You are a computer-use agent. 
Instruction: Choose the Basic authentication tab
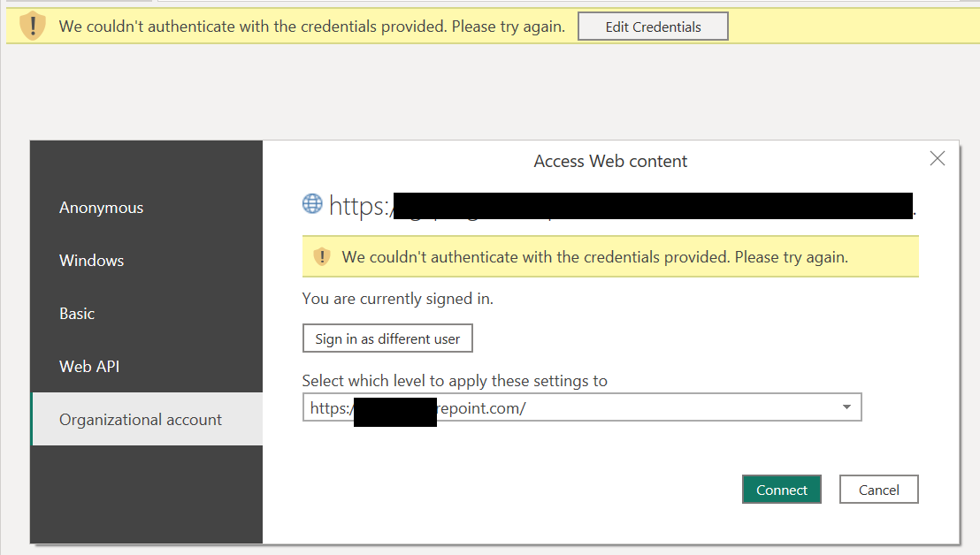click(x=147, y=314)
